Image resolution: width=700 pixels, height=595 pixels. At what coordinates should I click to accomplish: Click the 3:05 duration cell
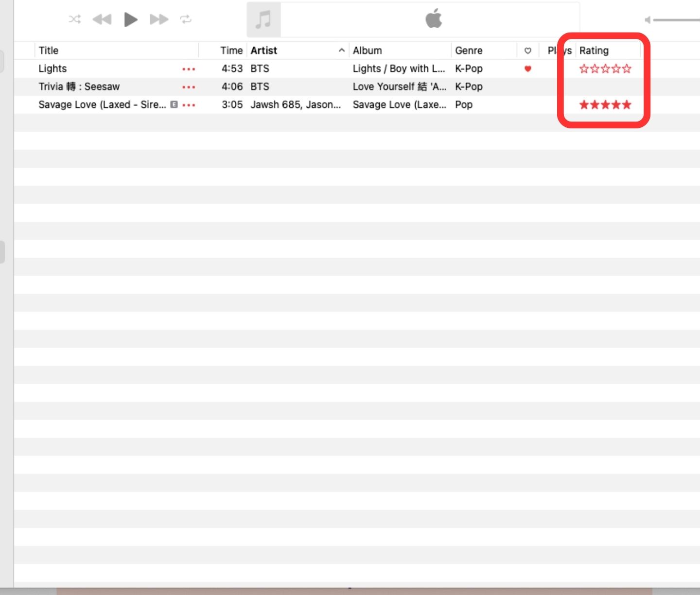232,105
